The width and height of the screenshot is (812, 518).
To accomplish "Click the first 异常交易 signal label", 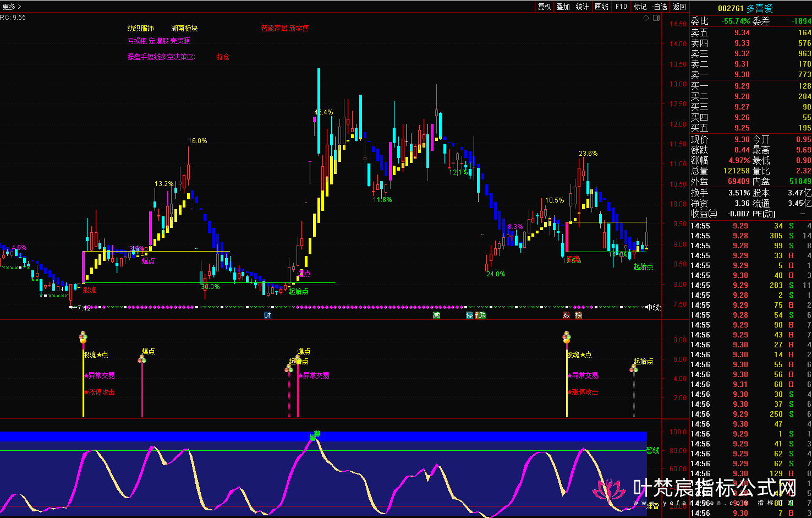I will [100, 375].
